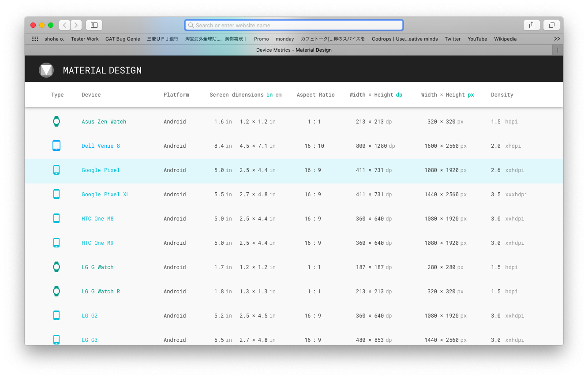The image size is (588, 378).
Task: Switch screen dimensions unit to in
Action: tap(270, 95)
